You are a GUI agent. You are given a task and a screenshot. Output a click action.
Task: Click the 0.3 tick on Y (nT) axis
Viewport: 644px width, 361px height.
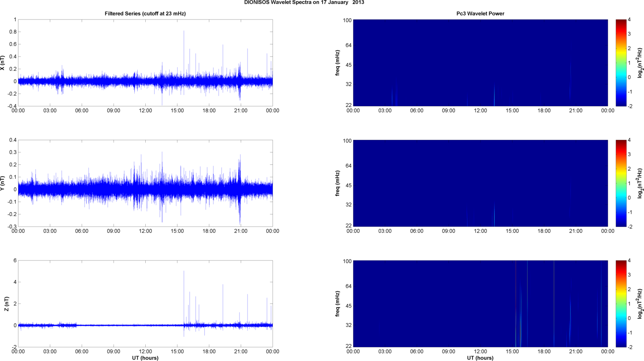[13, 152]
